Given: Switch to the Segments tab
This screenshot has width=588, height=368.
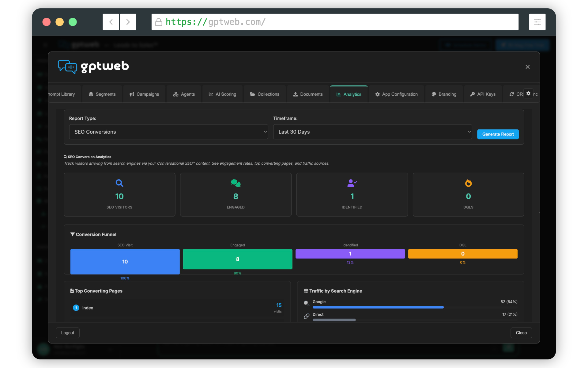Looking at the screenshot, I should pos(102,94).
